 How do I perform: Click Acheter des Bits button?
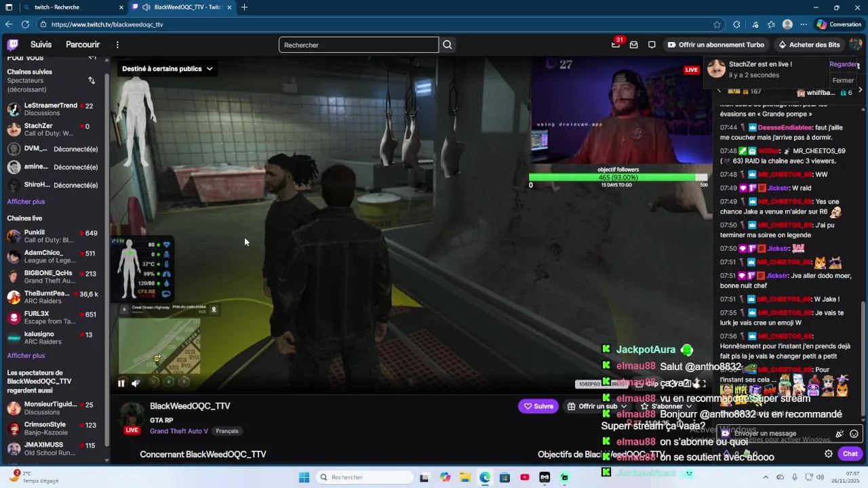coord(809,45)
